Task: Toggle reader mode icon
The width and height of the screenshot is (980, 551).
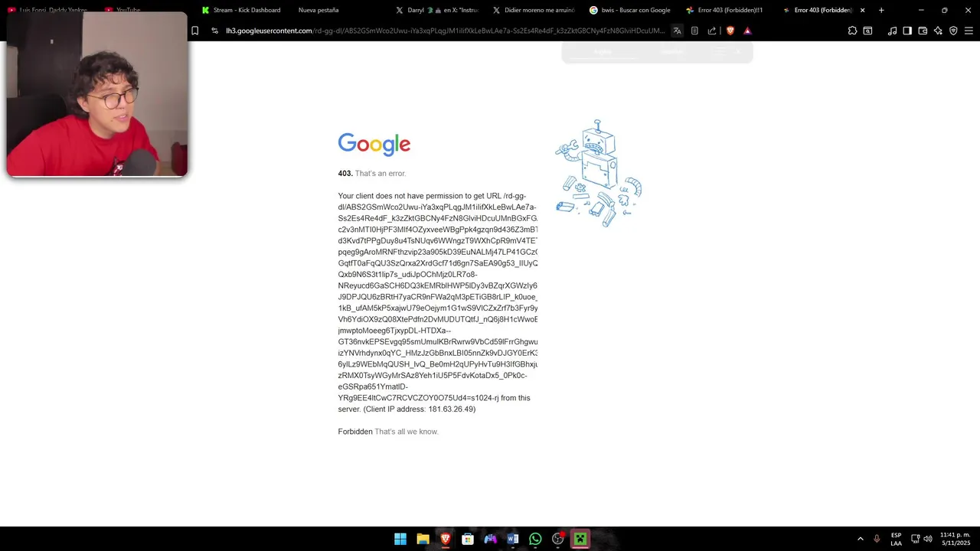Action: tap(694, 31)
